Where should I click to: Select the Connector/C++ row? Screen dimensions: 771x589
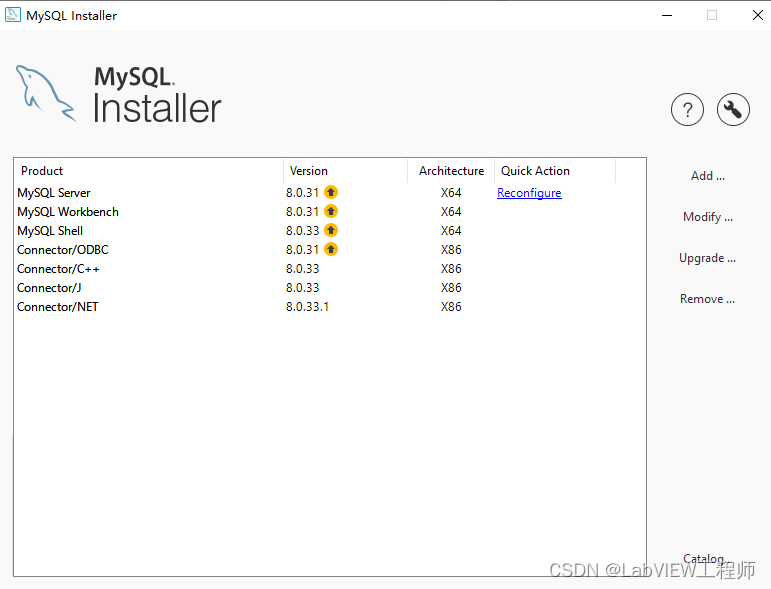(x=329, y=269)
